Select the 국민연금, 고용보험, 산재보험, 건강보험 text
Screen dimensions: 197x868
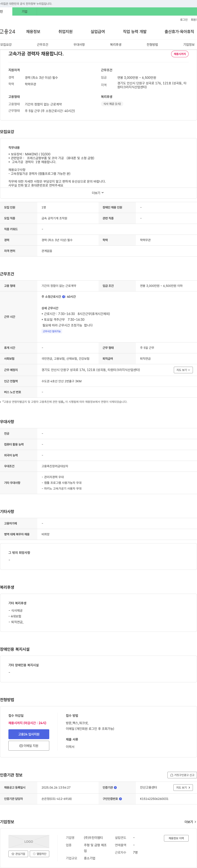[65, 358]
